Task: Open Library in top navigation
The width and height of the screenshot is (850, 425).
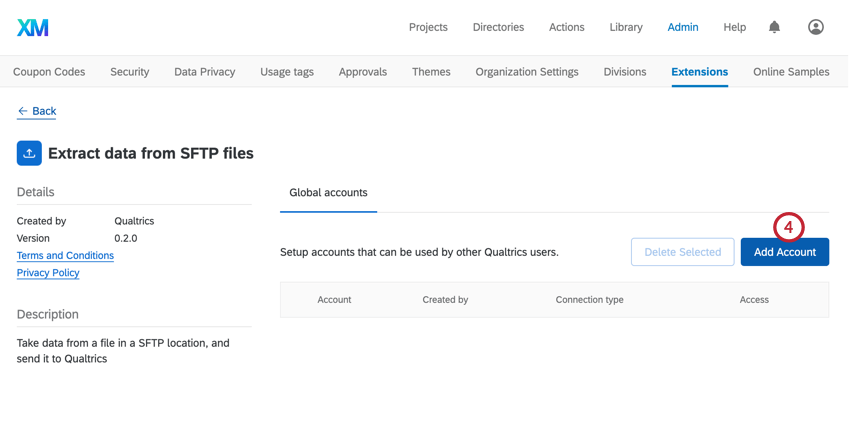Action: click(x=626, y=27)
